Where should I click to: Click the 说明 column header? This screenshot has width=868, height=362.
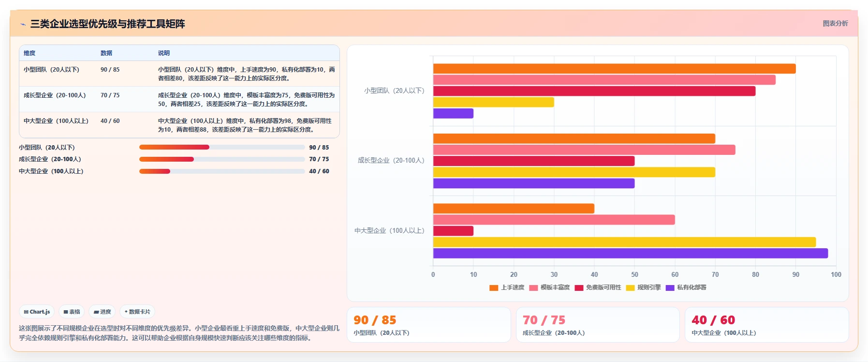coord(164,53)
